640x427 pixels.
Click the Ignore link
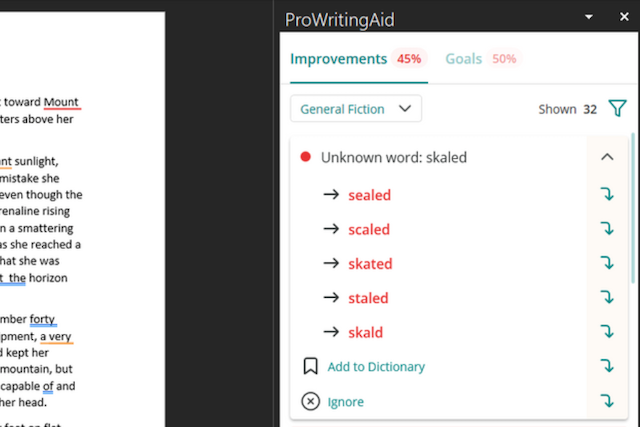point(345,402)
